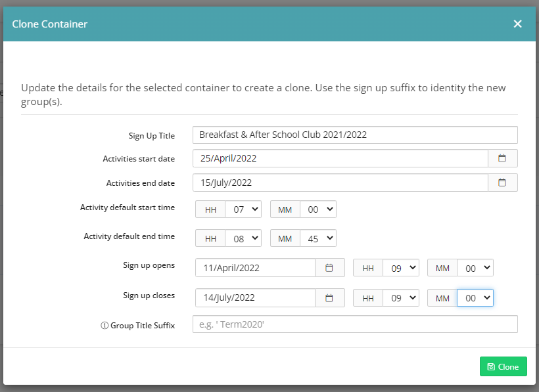Image resolution: width=539 pixels, height=392 pixels.
Task: Open the Sign up closes minutes dropdown
Action: click(475, 298)
